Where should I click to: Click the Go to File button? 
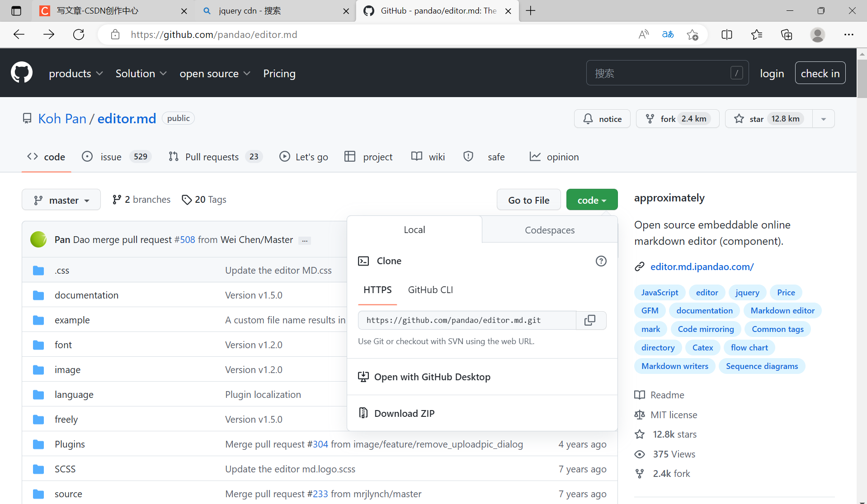point(529,200)
